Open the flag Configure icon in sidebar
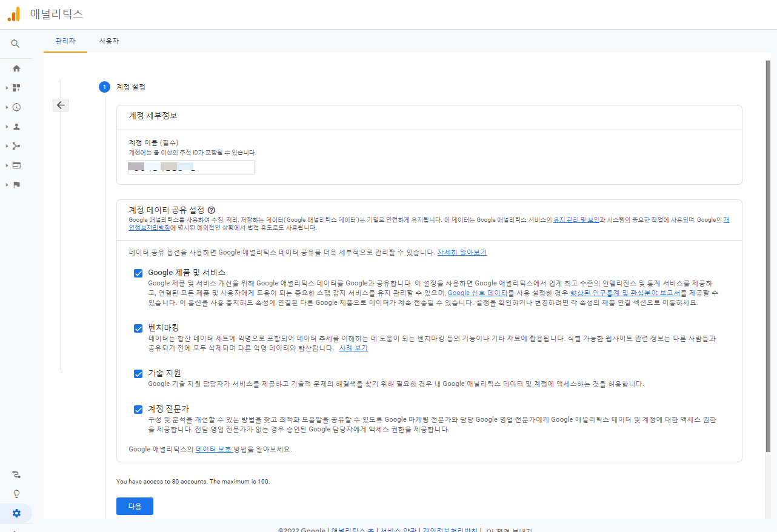777x532 pixels. click(x=16, y=184)
